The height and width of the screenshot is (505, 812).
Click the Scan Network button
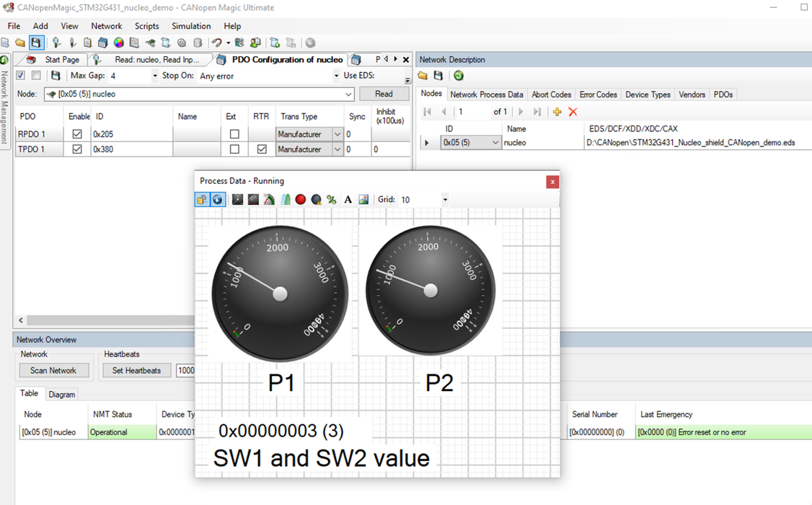(53, 370)
